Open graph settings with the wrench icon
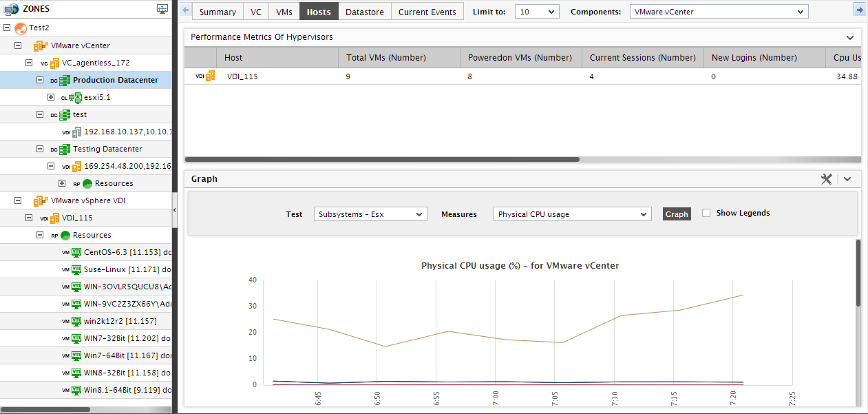Viewport: 868px width, 414px height. click(827, 179)
